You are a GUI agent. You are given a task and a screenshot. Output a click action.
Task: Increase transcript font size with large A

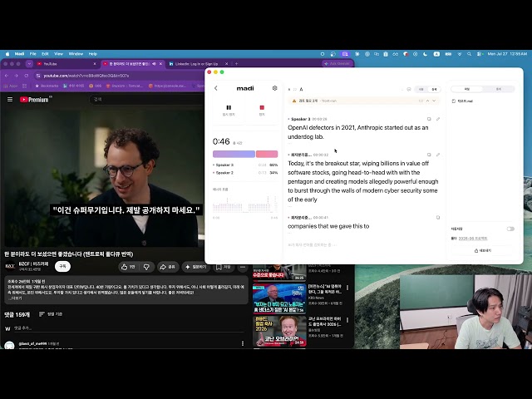301,89
